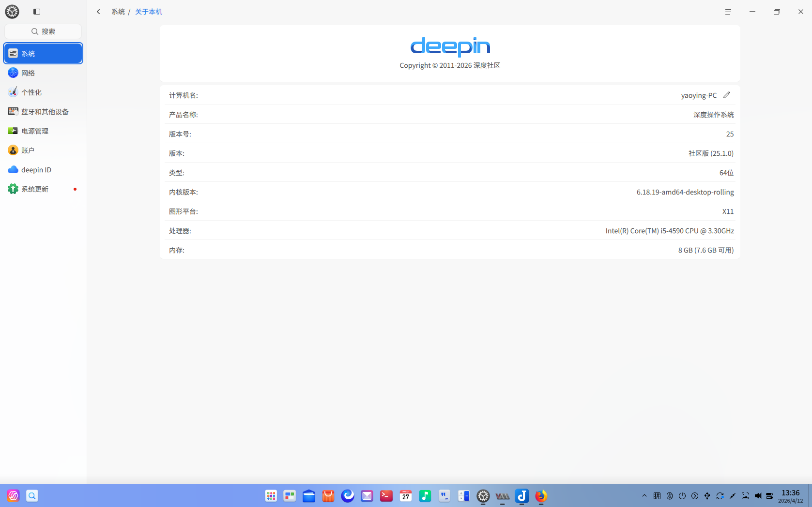Click the version number value 25
This screenshot has width=812, height=507.
click(730, 134)
